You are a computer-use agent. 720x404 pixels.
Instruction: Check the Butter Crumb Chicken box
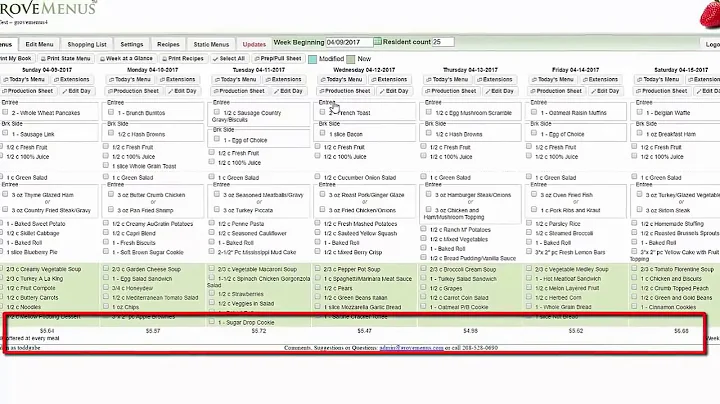tap(111, 194)
